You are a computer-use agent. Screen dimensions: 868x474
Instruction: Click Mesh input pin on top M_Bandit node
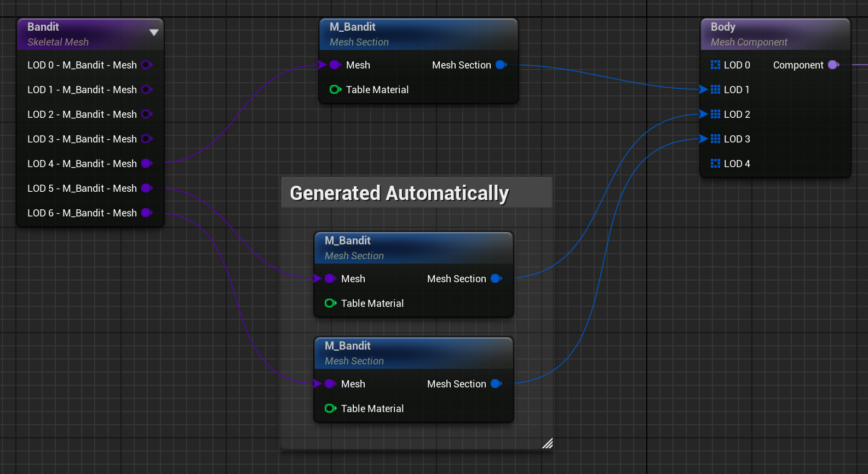(x=335, y=65)
